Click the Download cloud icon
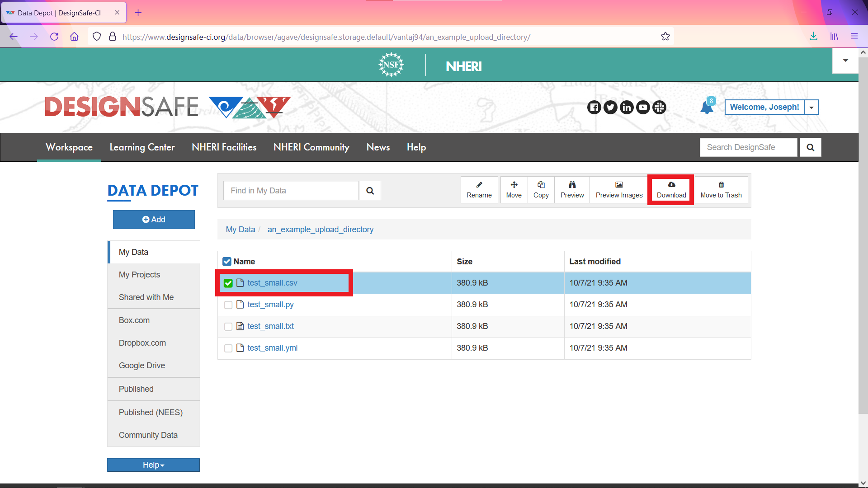The image size is (868, 488). [x=670, y=189]
